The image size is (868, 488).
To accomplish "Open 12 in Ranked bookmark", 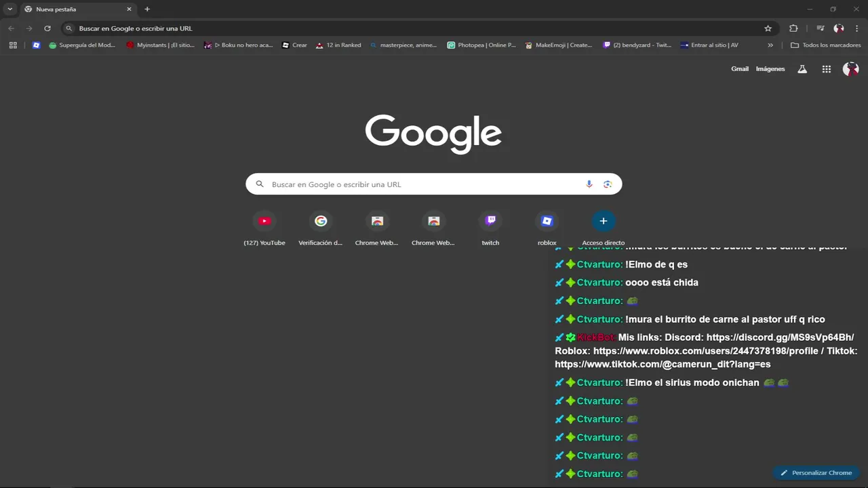I will [338, 45].
